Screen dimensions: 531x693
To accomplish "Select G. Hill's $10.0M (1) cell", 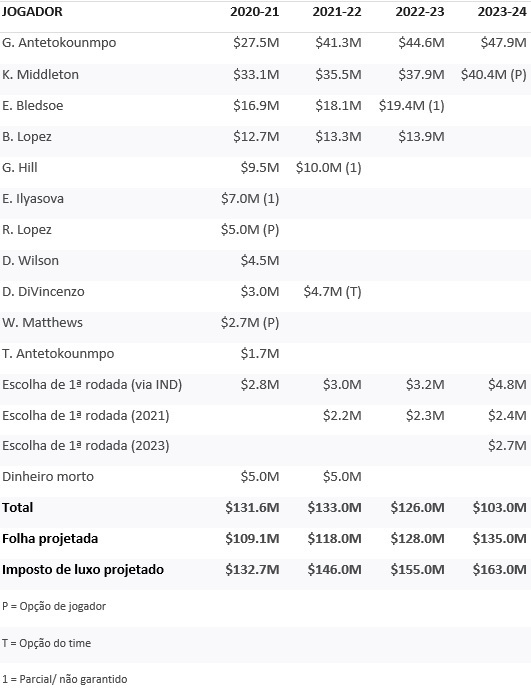I will click(x=329, y=168).
